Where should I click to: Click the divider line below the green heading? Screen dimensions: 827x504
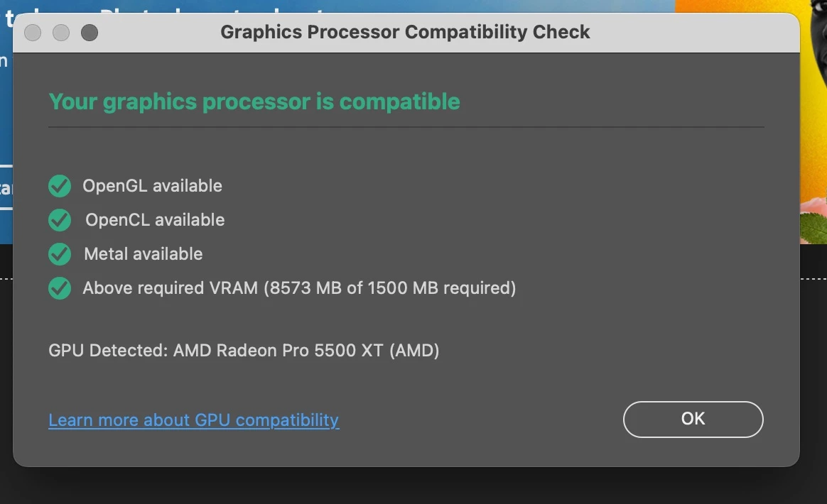tap(406, 128)
